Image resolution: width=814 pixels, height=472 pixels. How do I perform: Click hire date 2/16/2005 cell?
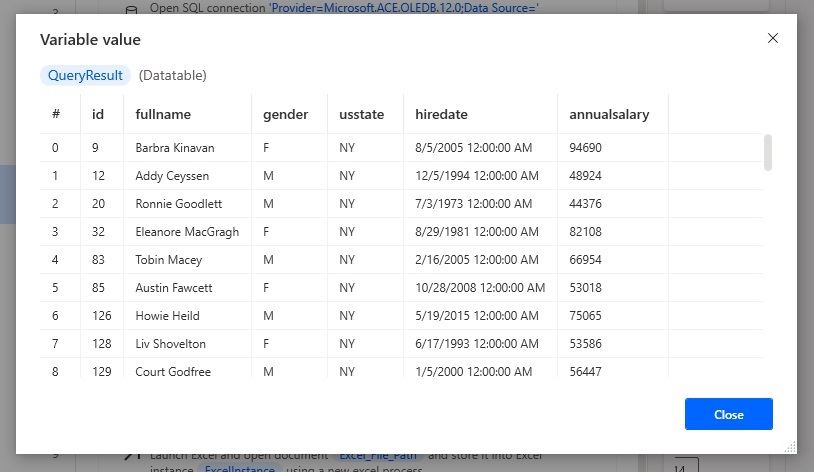pyautogui.click(x=477, y=260)
